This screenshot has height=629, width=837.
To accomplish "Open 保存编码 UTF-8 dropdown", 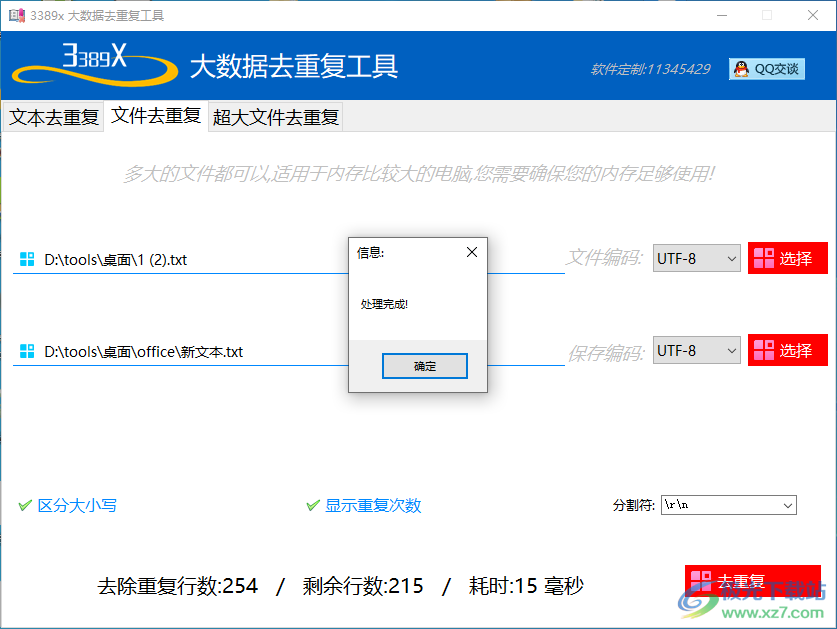I will 697,350.
